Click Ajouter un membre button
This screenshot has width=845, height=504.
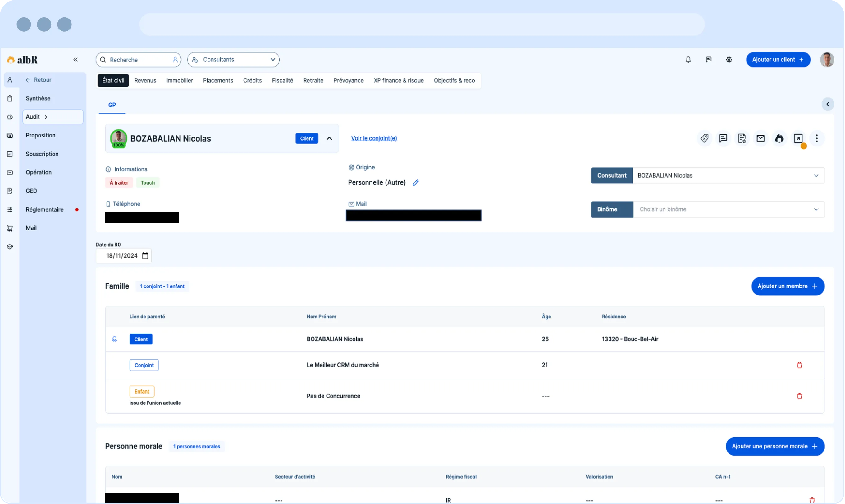(788, 286)
